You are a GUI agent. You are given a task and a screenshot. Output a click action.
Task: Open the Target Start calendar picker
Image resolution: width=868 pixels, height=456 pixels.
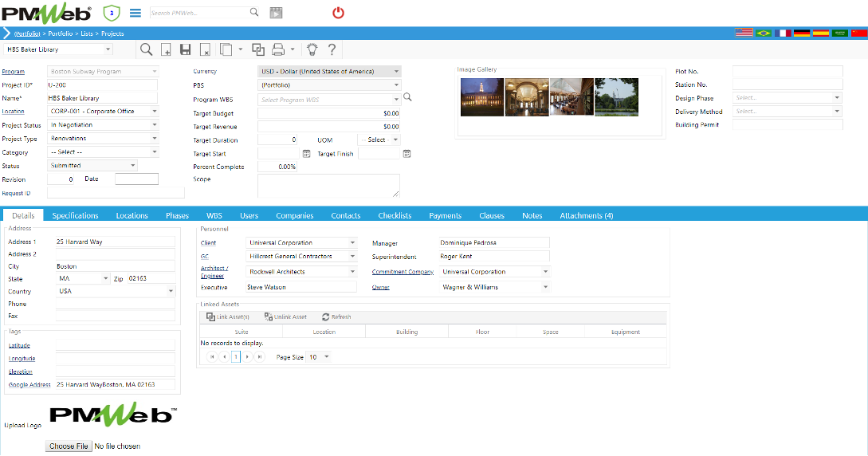[x=306, y=154]
